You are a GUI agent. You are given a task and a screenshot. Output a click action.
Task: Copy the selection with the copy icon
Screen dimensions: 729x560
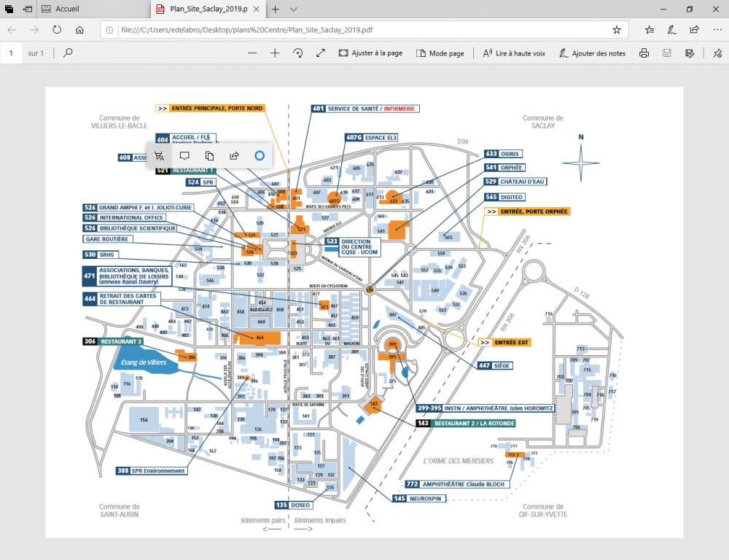209,155
